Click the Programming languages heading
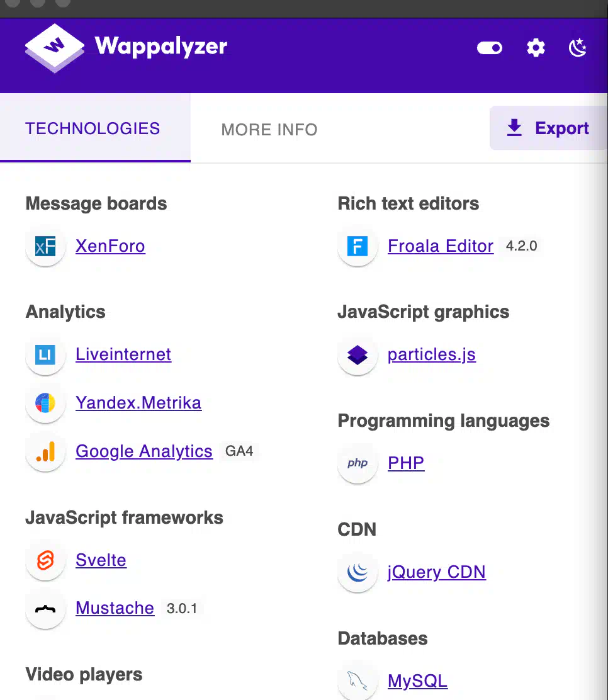The height and width of the screenshot is (700, 608). pos(443,421)
